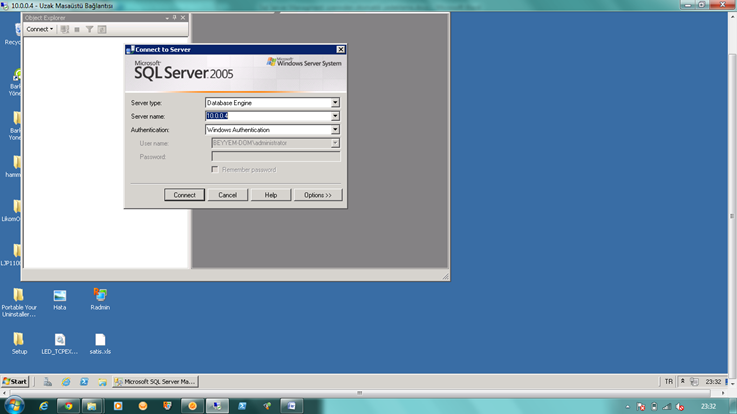Open Internet Explorer on local taskbar
737x414 pixels.
44,406
